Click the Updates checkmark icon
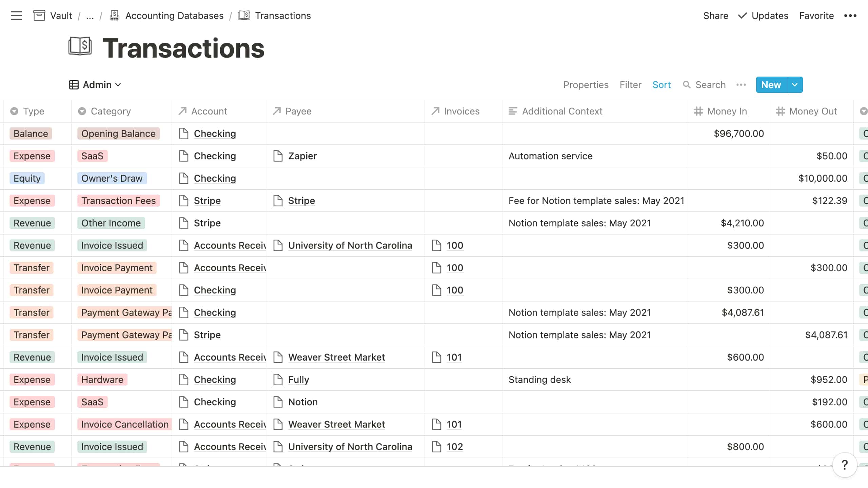This screenshot has width=868, height=488. [741, 16]
